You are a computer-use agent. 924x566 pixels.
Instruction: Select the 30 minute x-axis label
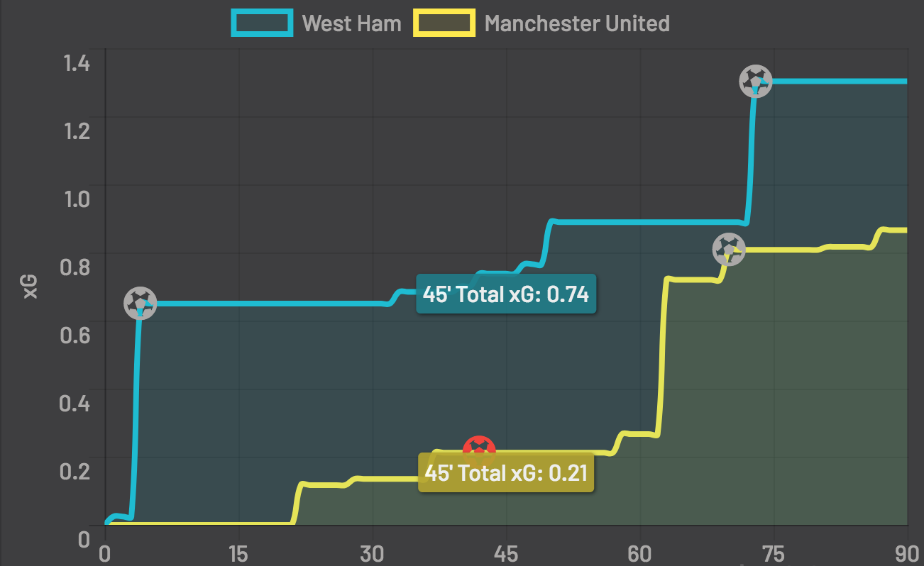[x=373, y=553]
